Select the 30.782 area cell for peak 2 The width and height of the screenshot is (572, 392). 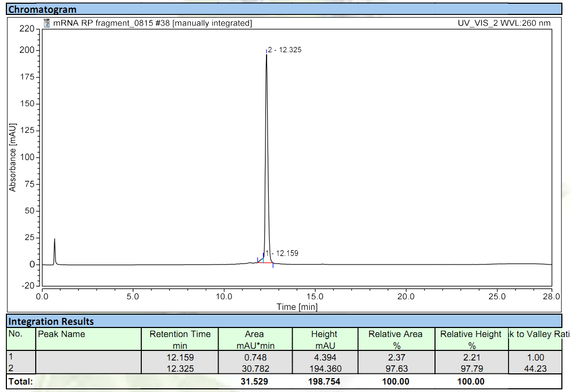pos(254,369)
